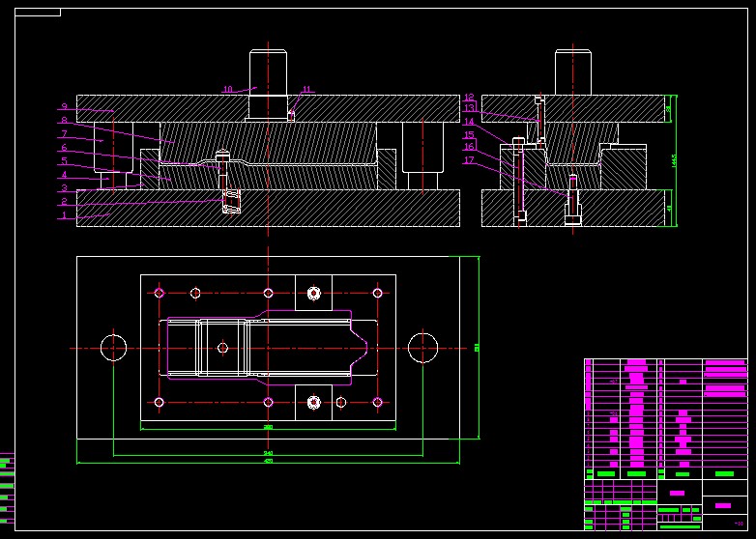The height and width of the screenshot is (539, 756).
Task: Select part callout number 16
Action: (469, 147)
